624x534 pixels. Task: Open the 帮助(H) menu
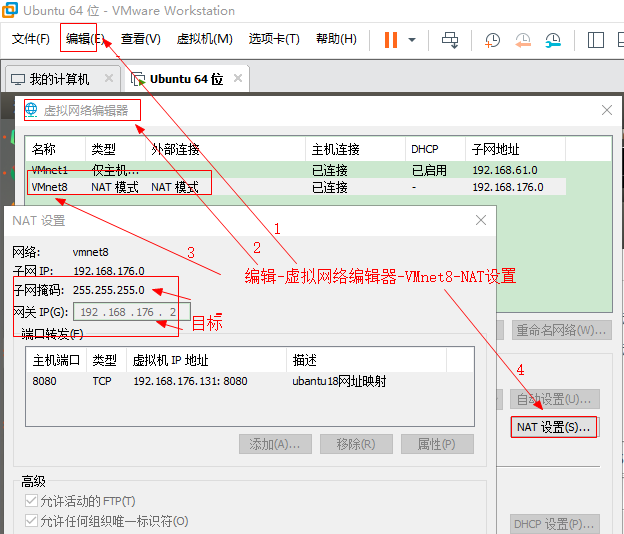[336, 39]
